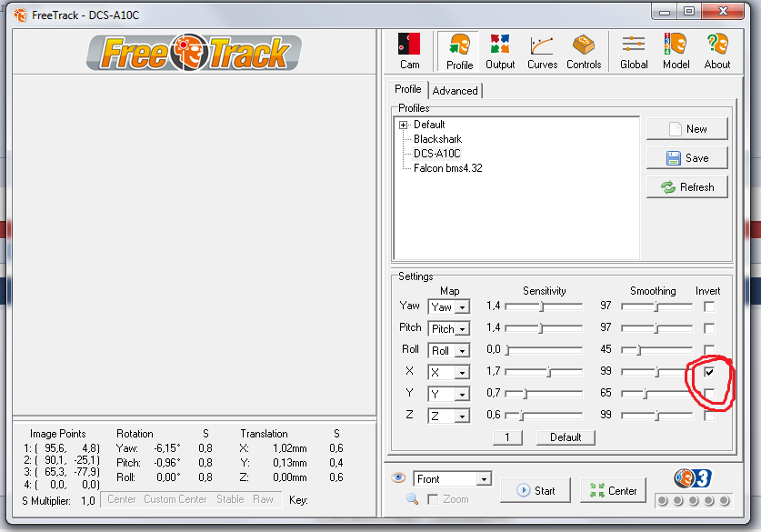This screenshot has height=532, width=761.
Task: Click the Yaw smoothing slider
Action: [656, 306]
